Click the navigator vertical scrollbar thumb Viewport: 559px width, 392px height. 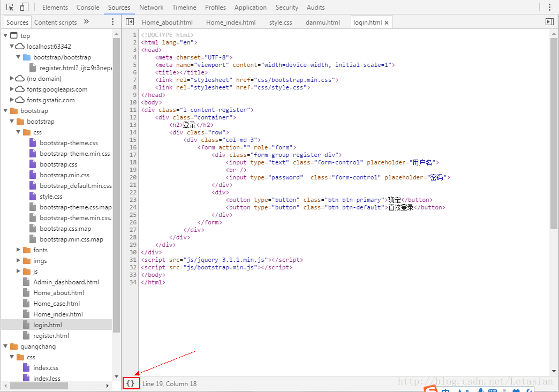point(116,185)
